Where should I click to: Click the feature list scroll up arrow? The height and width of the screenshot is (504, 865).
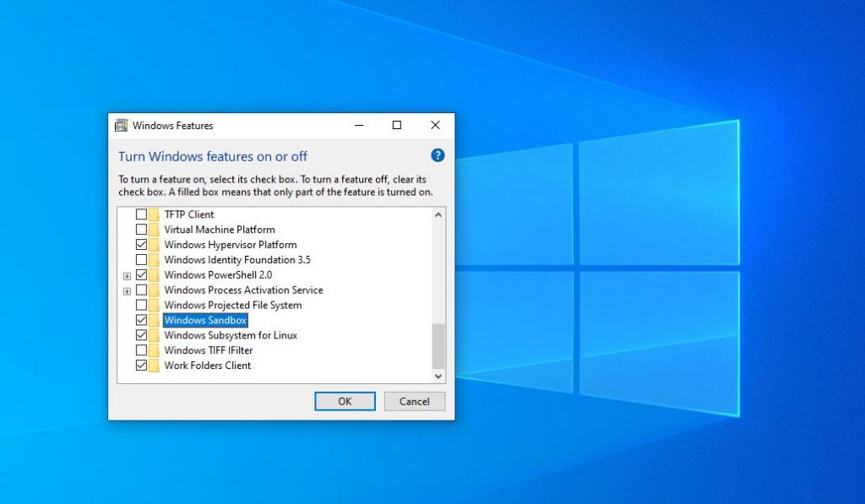click(438, 214)
